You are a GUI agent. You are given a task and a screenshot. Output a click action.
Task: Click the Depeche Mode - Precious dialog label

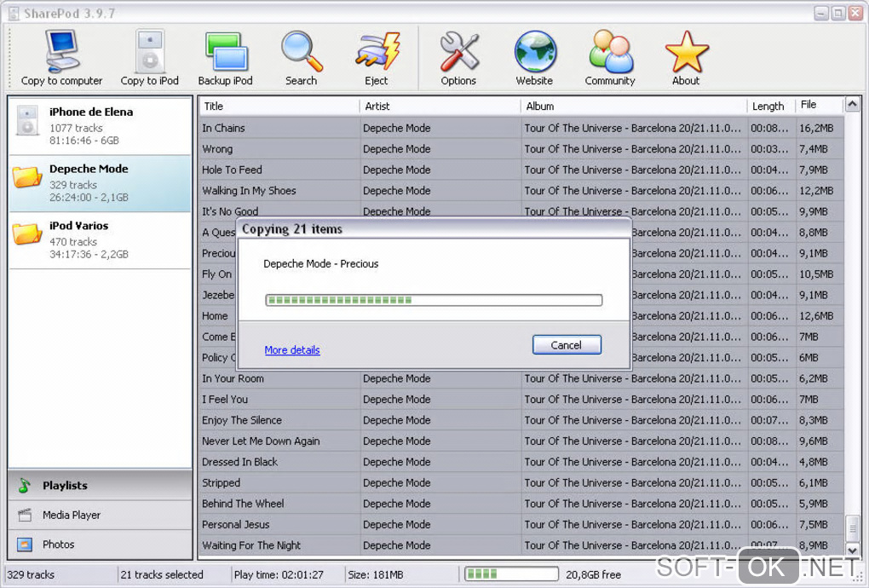pyautogui.click(x=321, y=264)
